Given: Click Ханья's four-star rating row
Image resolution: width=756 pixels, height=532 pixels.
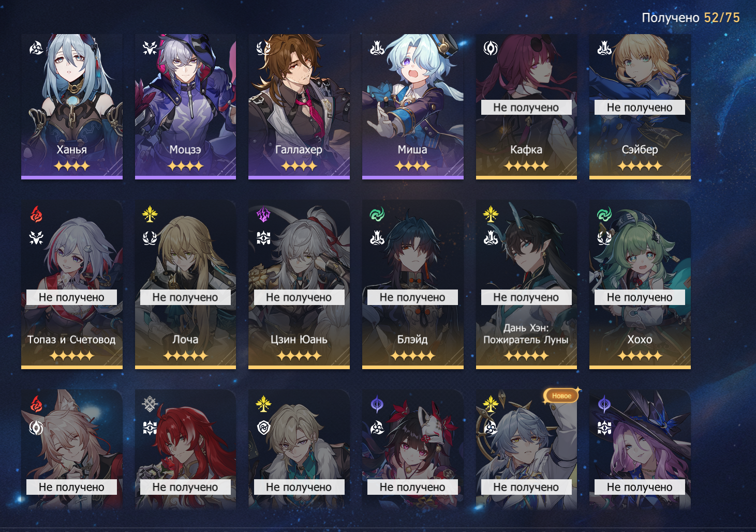Looking at the screenshot, I should [x=72, y=166].
